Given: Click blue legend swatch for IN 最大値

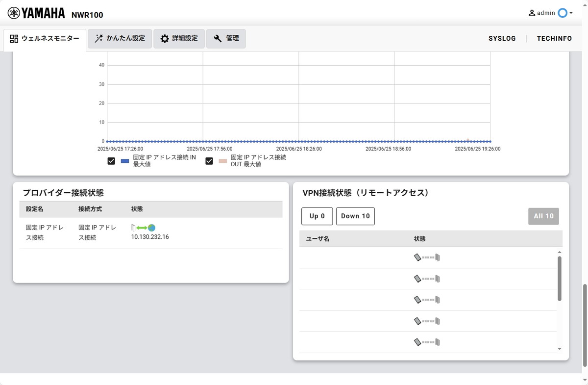Looking at the screenshot, I should (125, 161).
